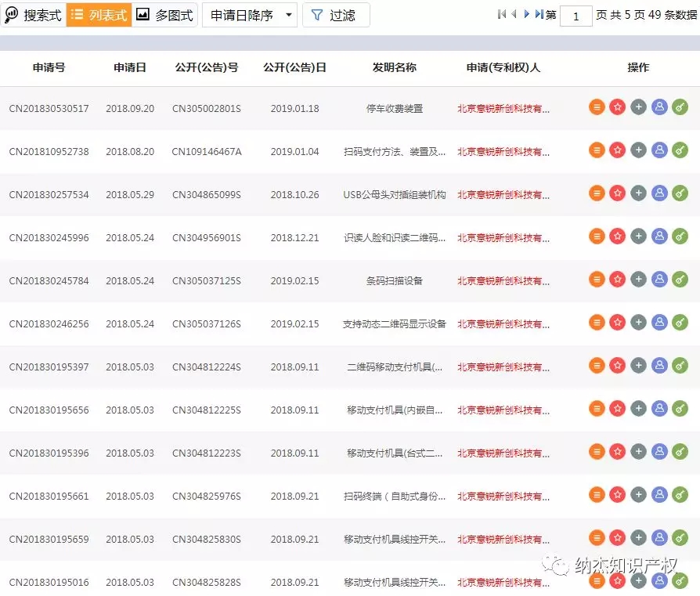Open the truncated invention name 扫码支付方法、装置及...

pyautogui.click(x=395, y=150)
